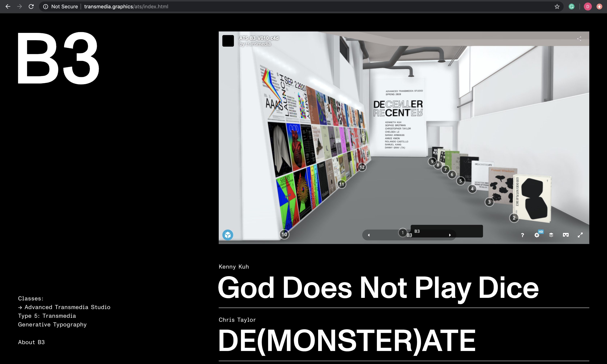This screenshot has height=364, width=607.
Task: Select annotation marker 10 on poster wall
Action: tap(284, 234)
